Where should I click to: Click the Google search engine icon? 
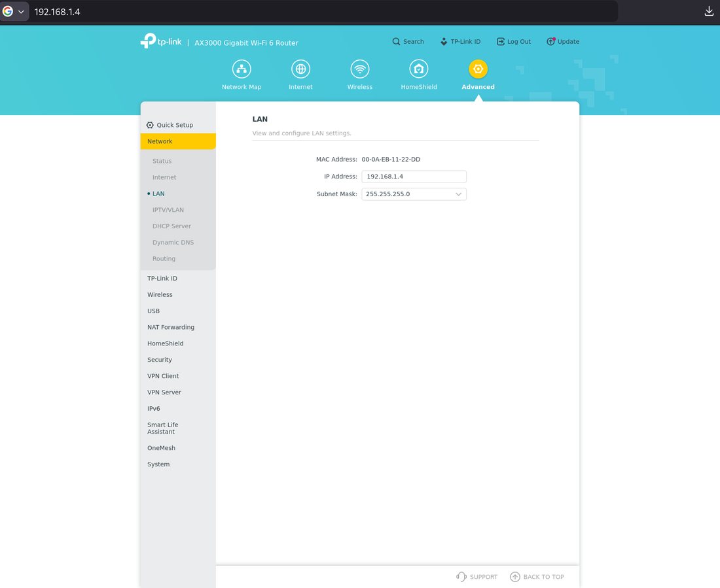click(8, 12)
